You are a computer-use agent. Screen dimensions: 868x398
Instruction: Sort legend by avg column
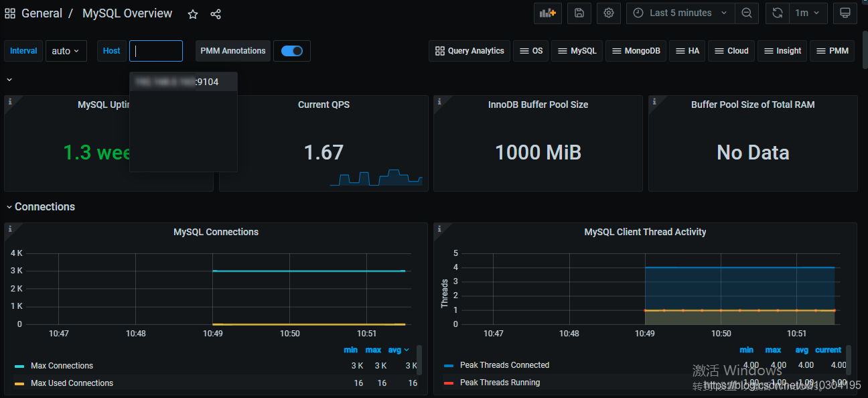coord(398,350)
